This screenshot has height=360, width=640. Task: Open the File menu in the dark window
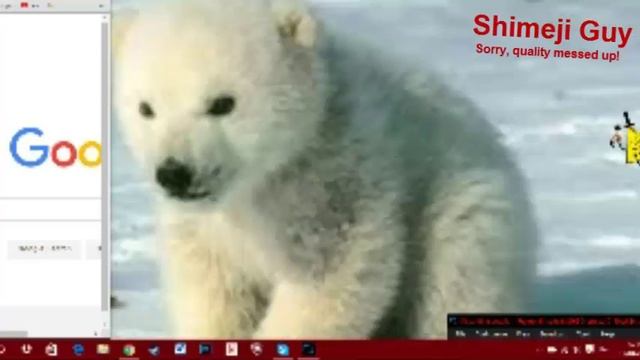(x=460, y=334)
